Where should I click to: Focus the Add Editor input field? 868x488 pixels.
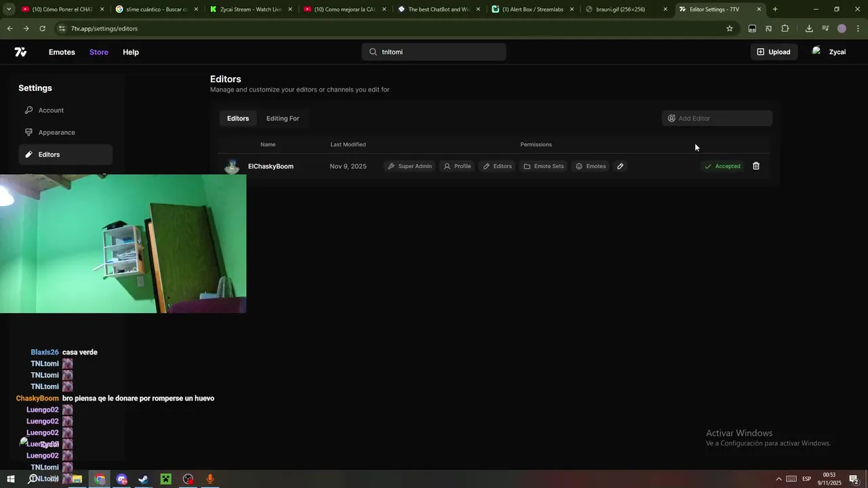point(717,118)
